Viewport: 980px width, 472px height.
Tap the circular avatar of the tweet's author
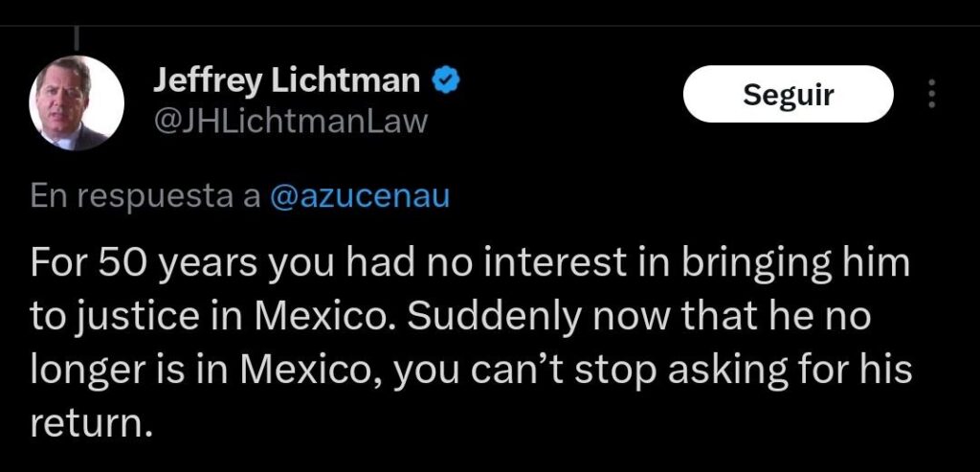coord(77,103)
